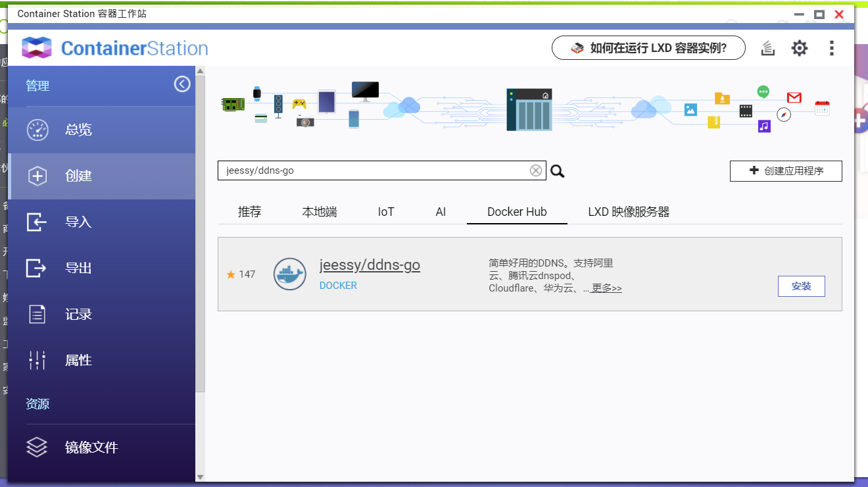
Task: Click the sidebar scrollbar down arrow
Action: [x=201, y=476]
